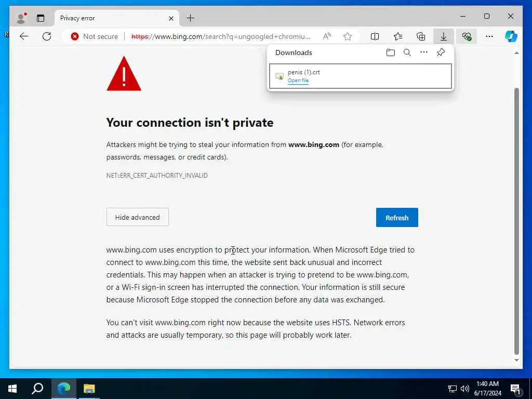Open volume control tray icon
The image size is (532, 399).
(x=465, y=389)
